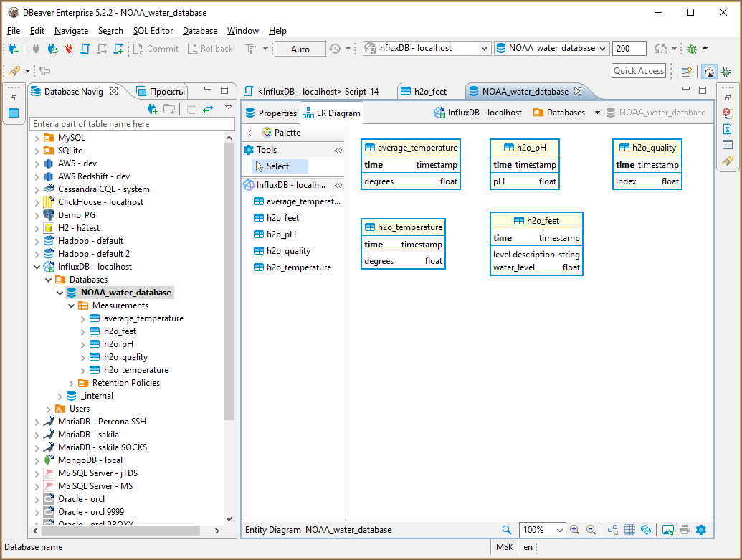Collapse the Measurements tree node
Screen dimensions: 742x560
(72, 305)
